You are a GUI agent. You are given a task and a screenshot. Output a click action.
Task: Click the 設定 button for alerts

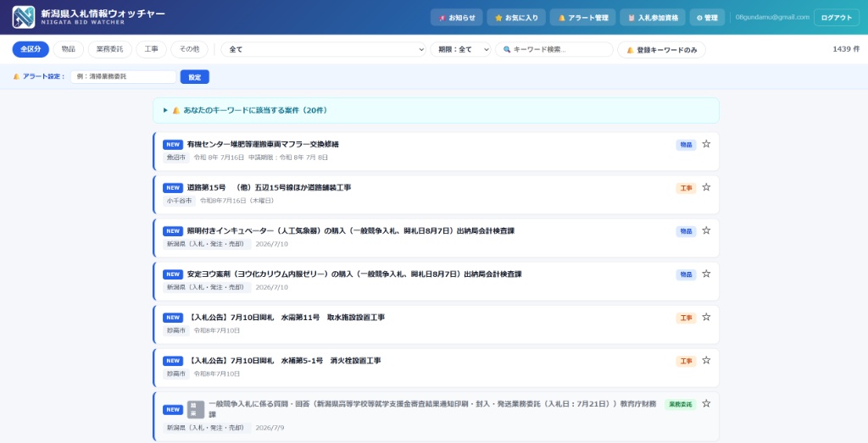point(195,77)
